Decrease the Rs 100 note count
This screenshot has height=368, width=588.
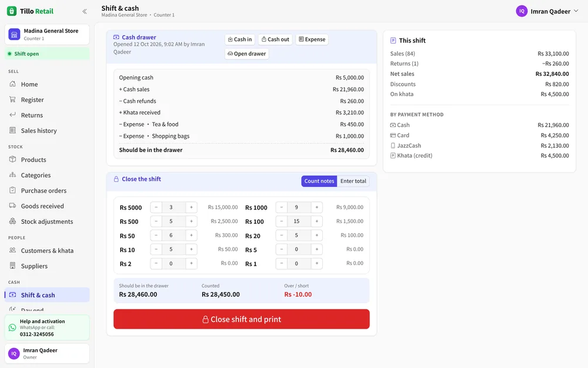(x=281, y=221)
